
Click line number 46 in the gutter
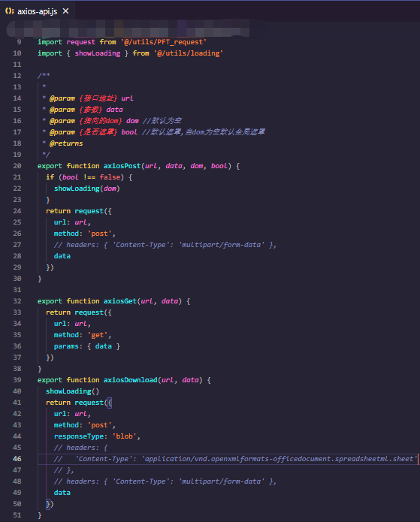[17, 459]
